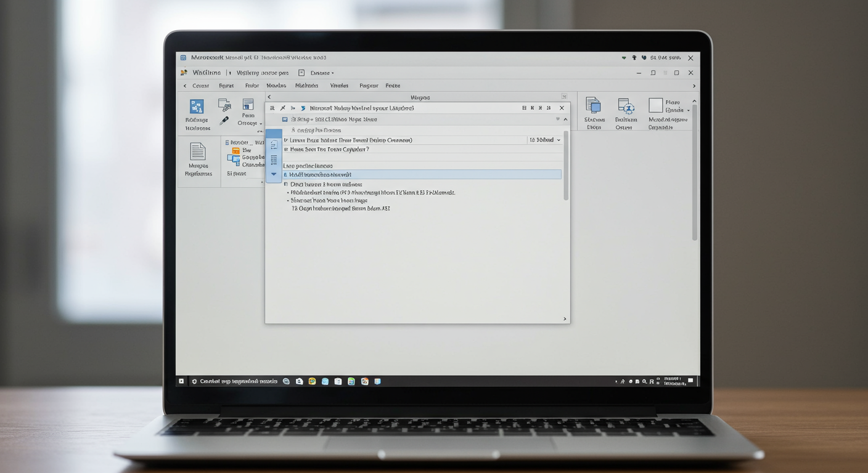Click the window with blue circular arrows icon
Image resolution: width=868 pixels, height=473 pixels.
click(x=626, y=107)
